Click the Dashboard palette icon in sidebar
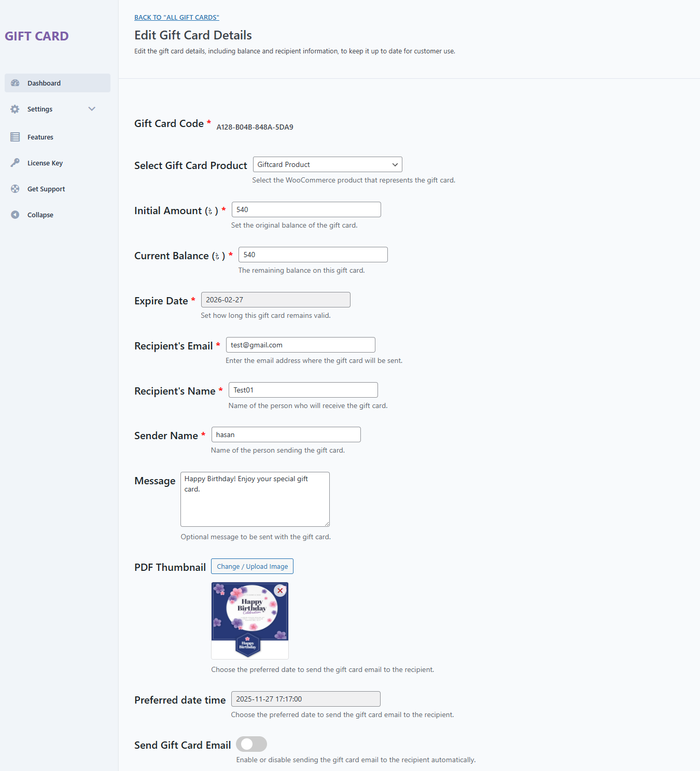 [15, 83]
